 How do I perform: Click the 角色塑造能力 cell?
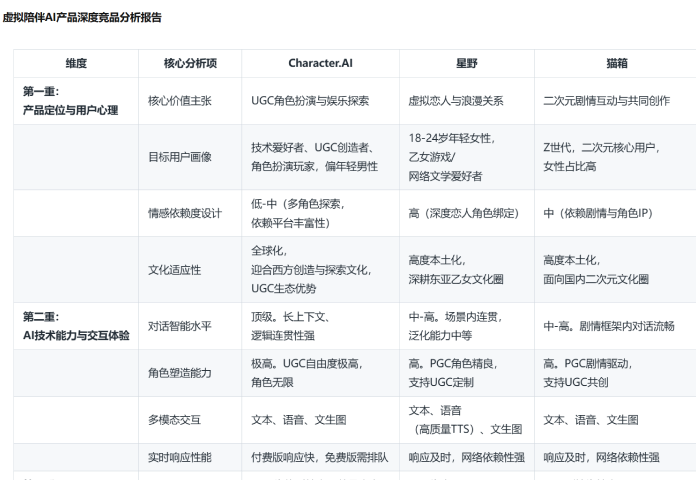coord(190,373)
